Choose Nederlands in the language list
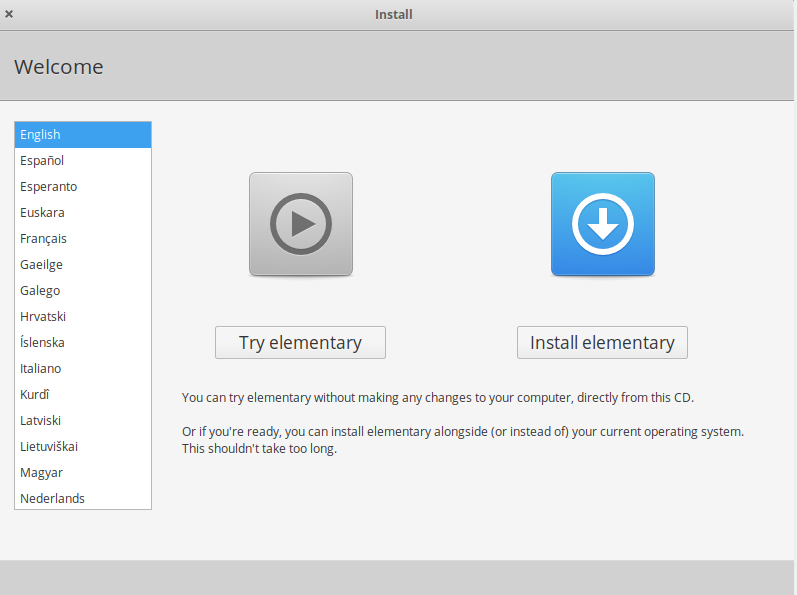 [x=83, y=498]
